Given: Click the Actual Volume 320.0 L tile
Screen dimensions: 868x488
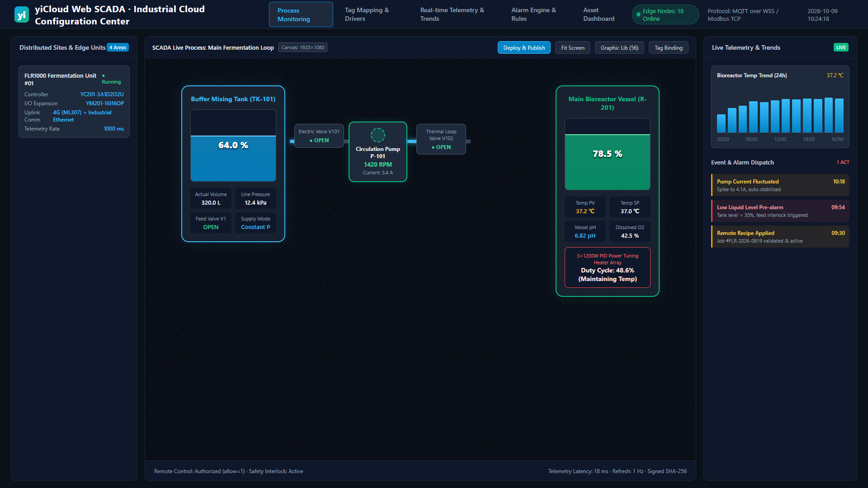Looking at the screenshot, I should [211, 198].
